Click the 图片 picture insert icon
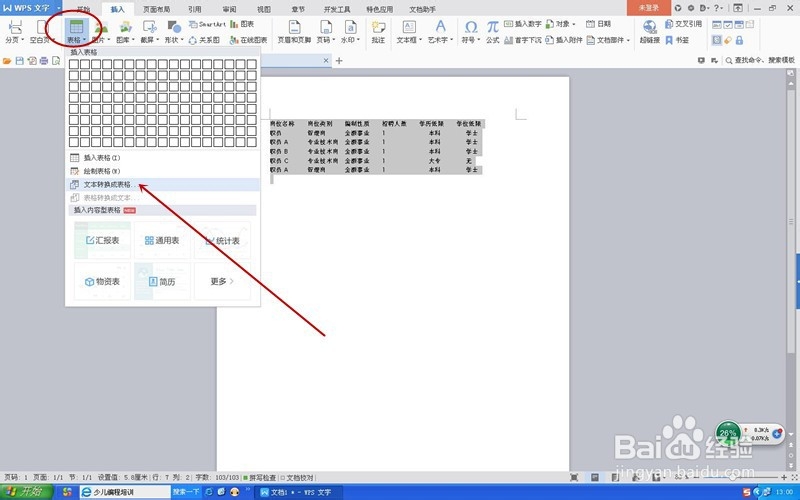800x500 pixels. pyautogui.click(x=101, y=31)
